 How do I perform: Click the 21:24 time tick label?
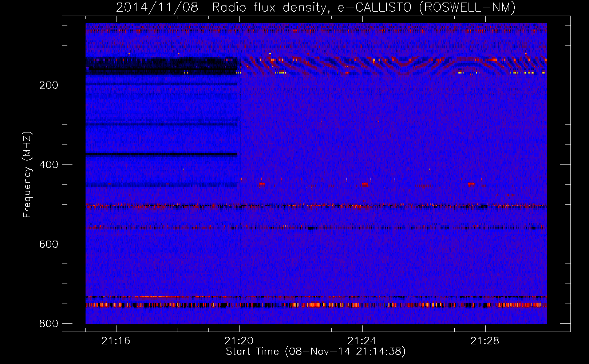tap(362, 341)
